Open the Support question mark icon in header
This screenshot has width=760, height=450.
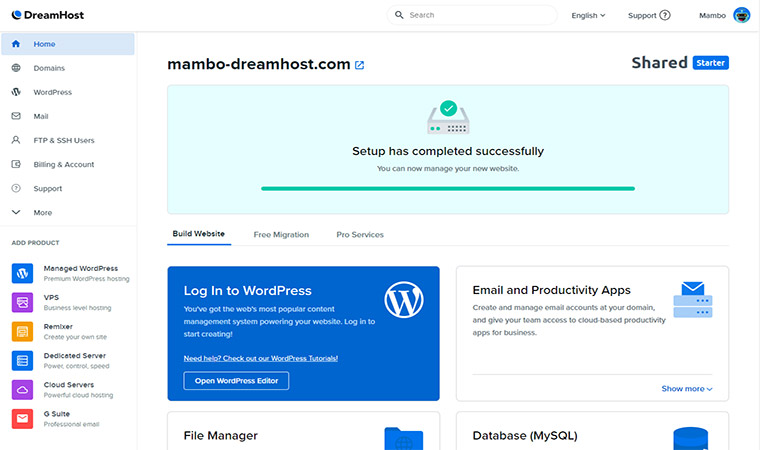tap(665, 15)
